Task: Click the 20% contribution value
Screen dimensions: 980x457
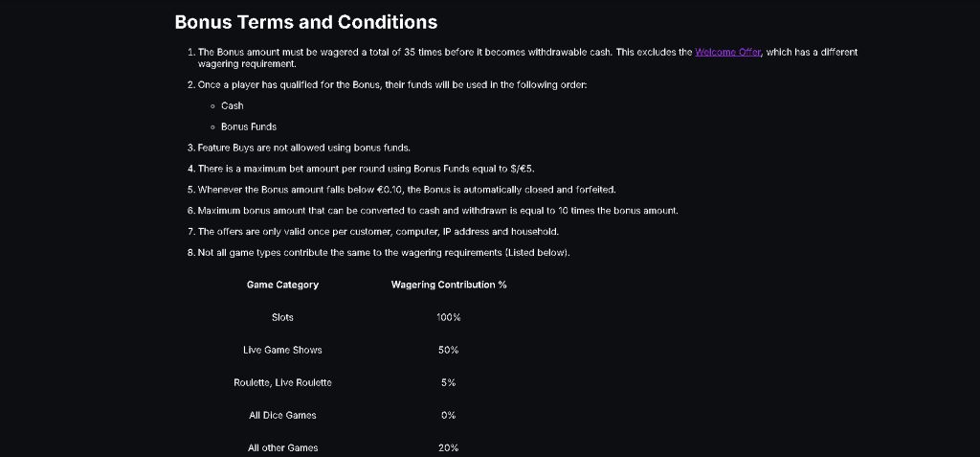Action: 449,447
